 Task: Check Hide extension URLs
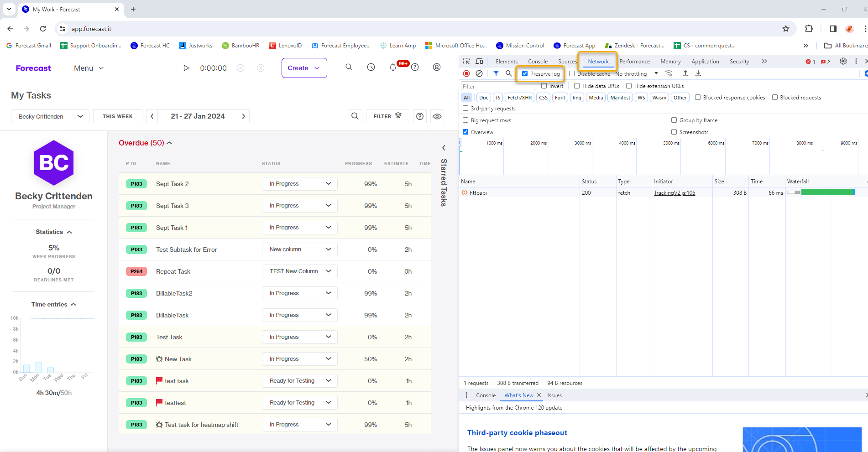pos(629,86)
